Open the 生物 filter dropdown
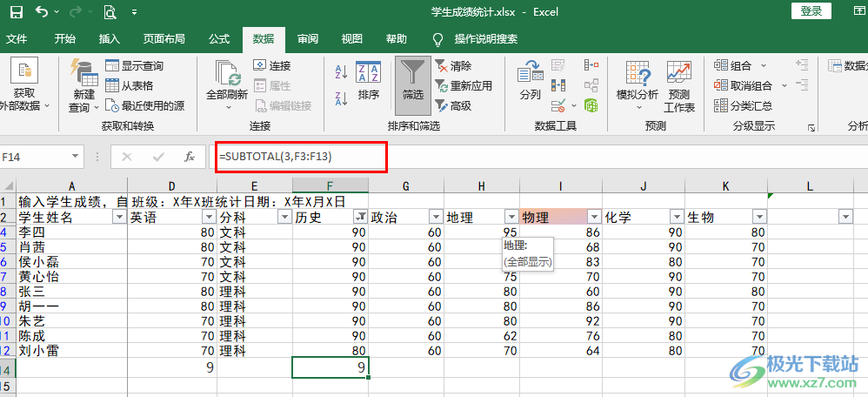Image resolution: width=868 pixels, height=397 pixels. tap(760, 218)
